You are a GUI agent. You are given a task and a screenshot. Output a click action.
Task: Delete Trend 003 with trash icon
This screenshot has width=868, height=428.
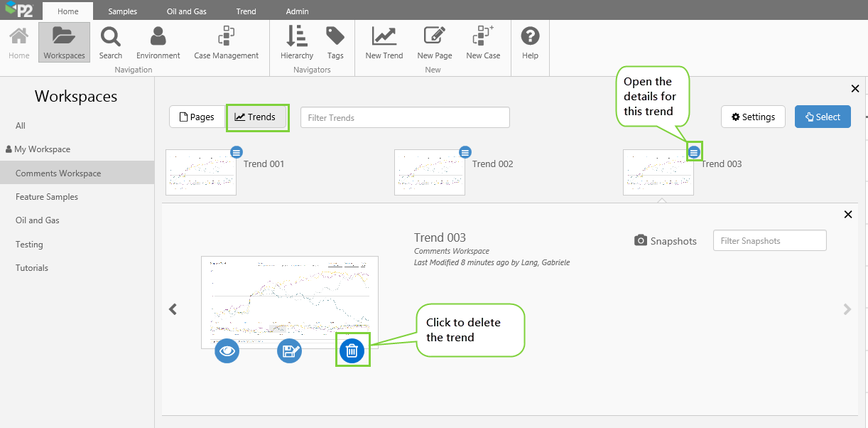point(352,351)
